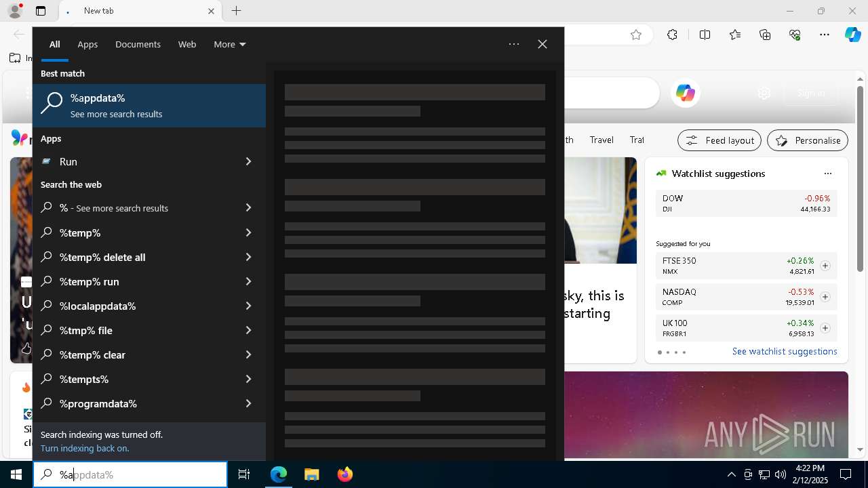Image resolution: width=868 pixels, height=488 pixels.
Task: Click the taskbar search input box
Action: point(130,474)
